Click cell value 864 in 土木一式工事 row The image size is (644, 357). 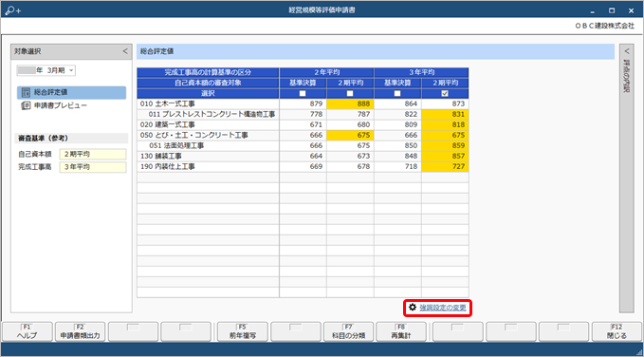click(397, 103)
